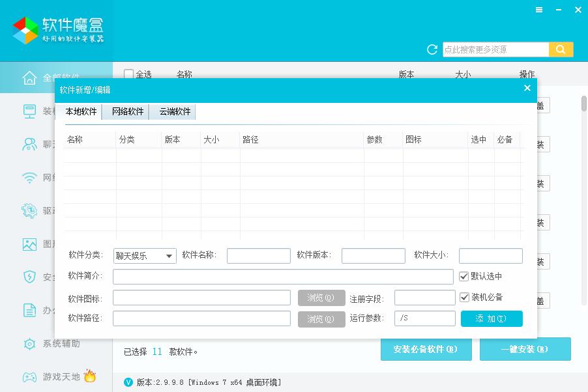
Task: Click the refresh icon beside search box
Action: coord(432,49)
